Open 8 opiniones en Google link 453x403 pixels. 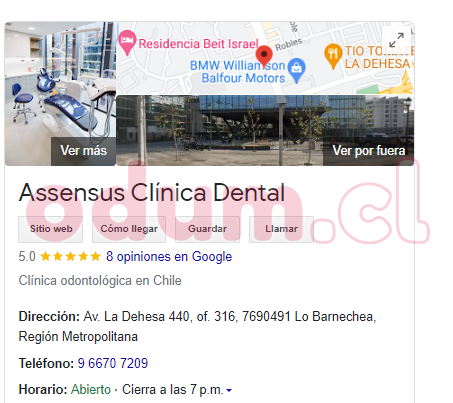(169, 256)
